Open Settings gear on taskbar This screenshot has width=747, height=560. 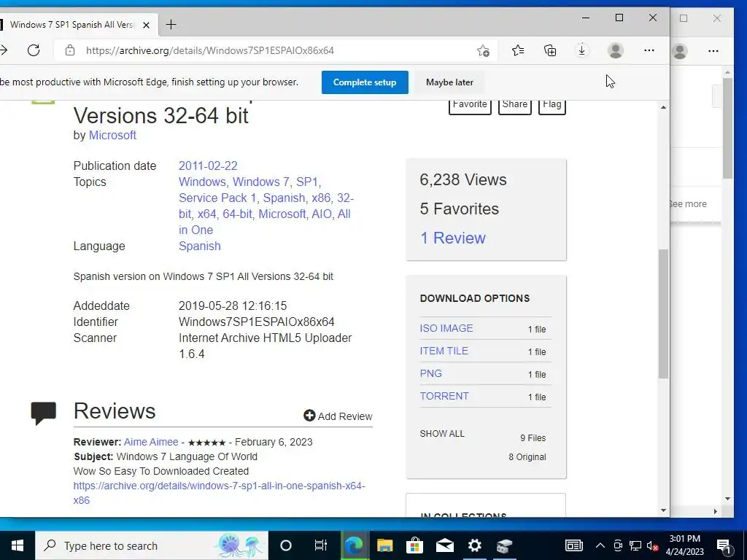[474, 545]
